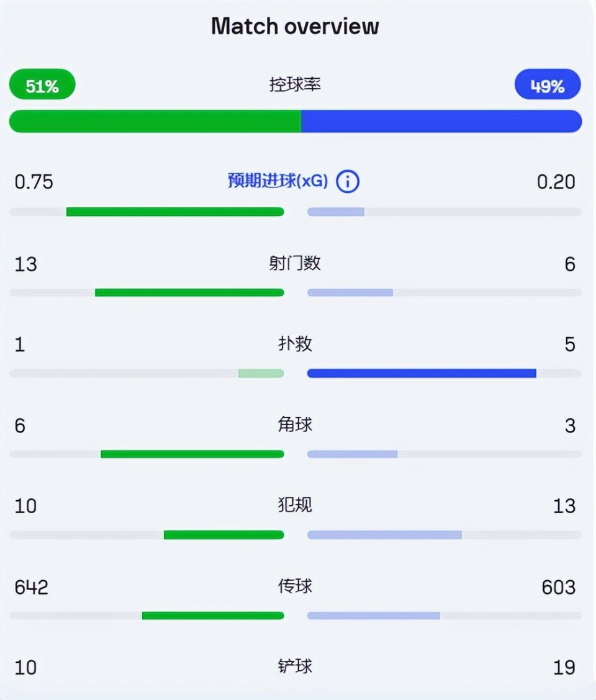Click blue section of possession bar

coord(441,121)
